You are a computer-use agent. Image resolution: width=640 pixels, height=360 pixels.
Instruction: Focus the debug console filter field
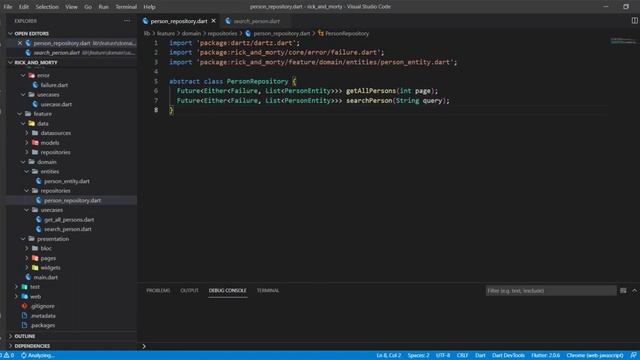coord(551,291)
